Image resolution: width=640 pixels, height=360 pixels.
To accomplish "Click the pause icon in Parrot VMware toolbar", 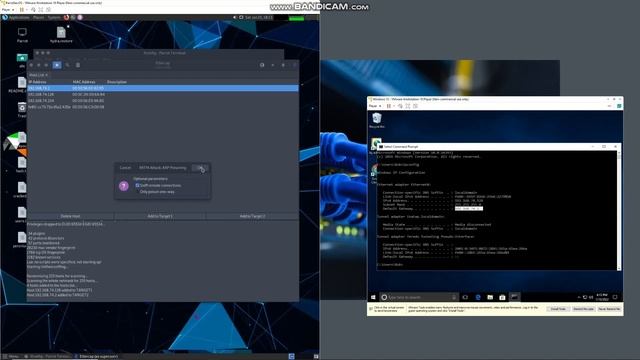I will click(x=22, y=9).
